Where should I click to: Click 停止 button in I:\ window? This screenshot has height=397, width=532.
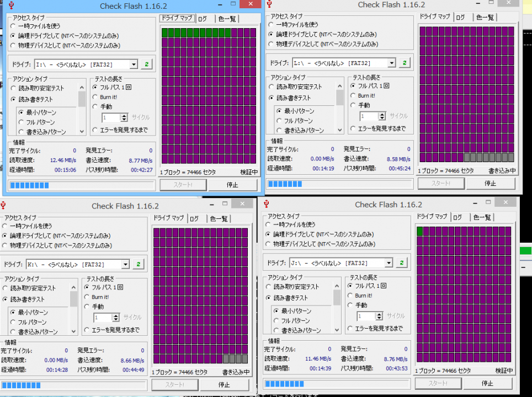coord(232,185)
